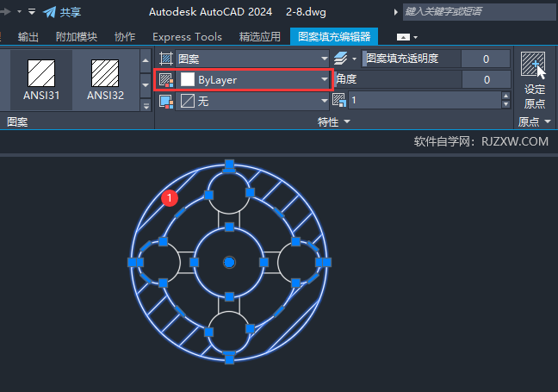Open the Express Tools ribbon tab
558x392 pixels.
pos(187,37)
